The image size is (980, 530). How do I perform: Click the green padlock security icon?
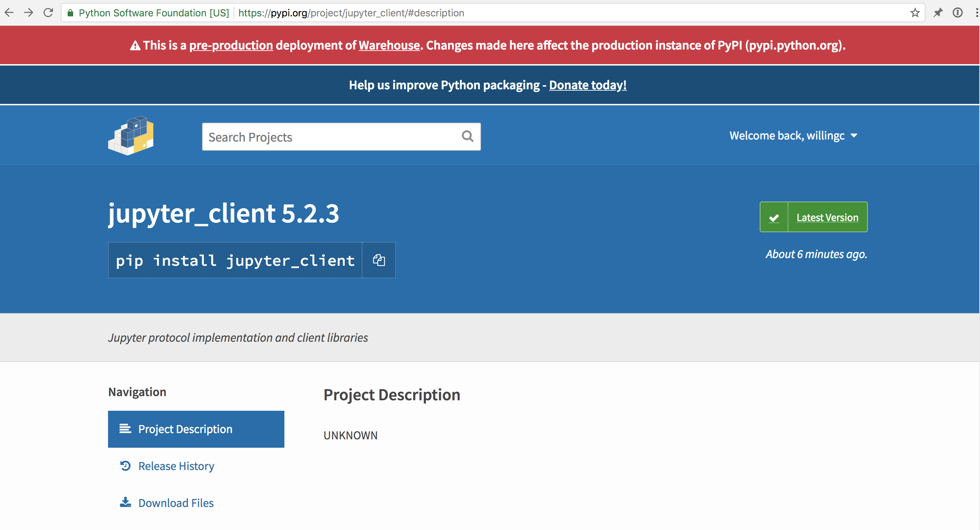tap(70, 13)
